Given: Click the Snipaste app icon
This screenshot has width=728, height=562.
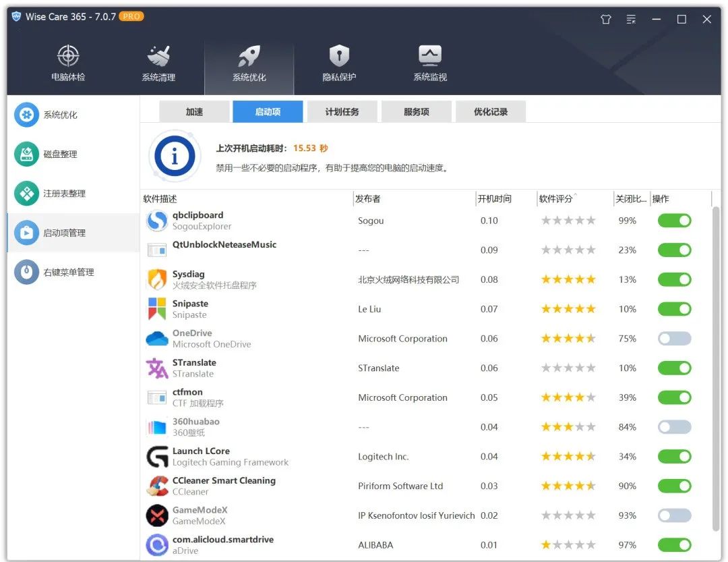Looking at the screenshot, I should click(x=157, y=309).
